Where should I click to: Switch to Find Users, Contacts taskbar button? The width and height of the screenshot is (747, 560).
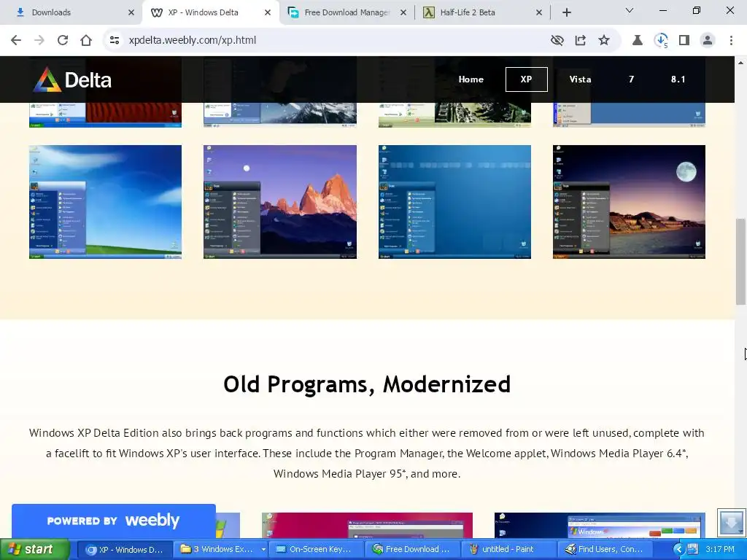click(603, 550)
